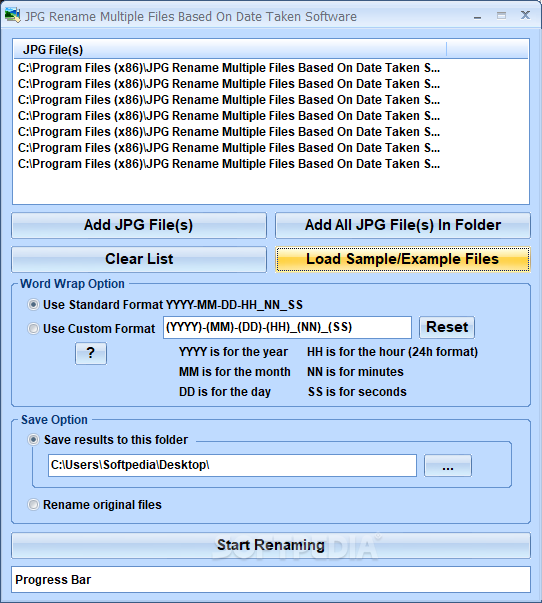Click Add All JPG File(s) In Folder

[x=403, y=225]
